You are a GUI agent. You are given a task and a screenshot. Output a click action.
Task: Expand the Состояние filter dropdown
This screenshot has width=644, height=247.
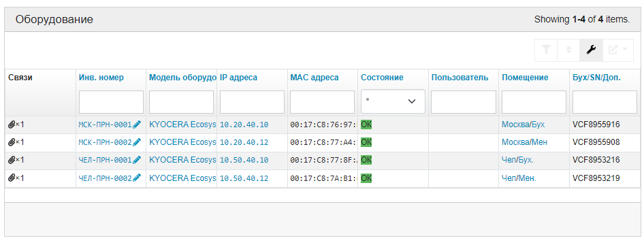point(393,101)
